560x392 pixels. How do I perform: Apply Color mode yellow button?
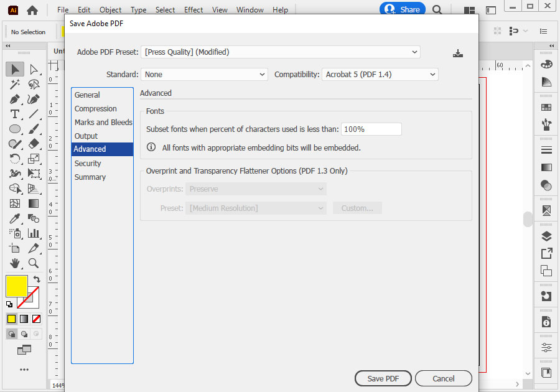click(x=11, y=319)
